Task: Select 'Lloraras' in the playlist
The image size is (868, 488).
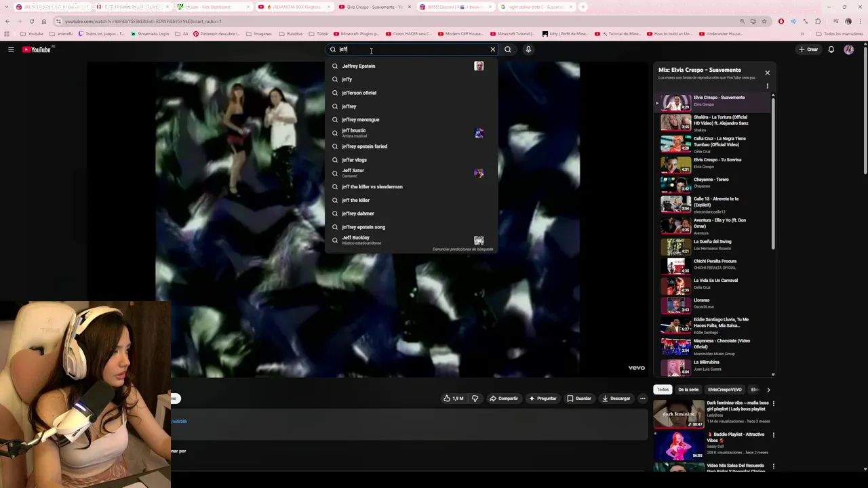Action: (712, 305)
